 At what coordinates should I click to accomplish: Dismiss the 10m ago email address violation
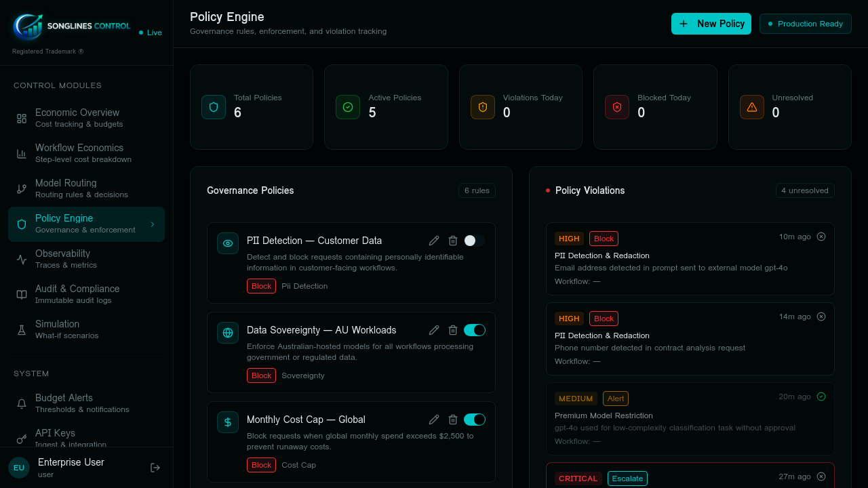[821, 237]
